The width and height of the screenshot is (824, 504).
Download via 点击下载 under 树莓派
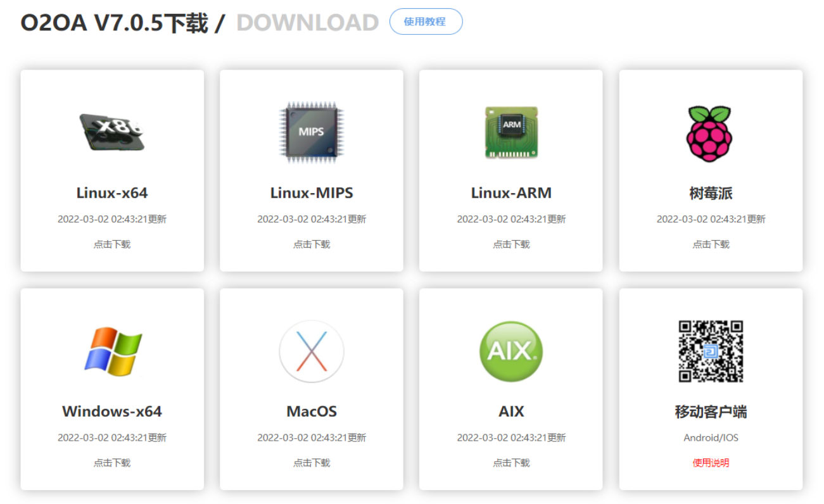711,244
